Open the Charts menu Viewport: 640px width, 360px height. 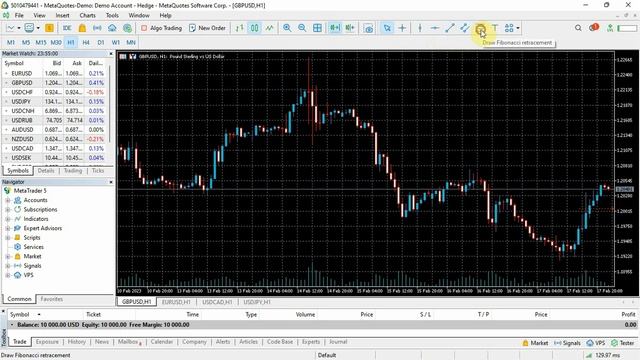click(x=87, y=16)
